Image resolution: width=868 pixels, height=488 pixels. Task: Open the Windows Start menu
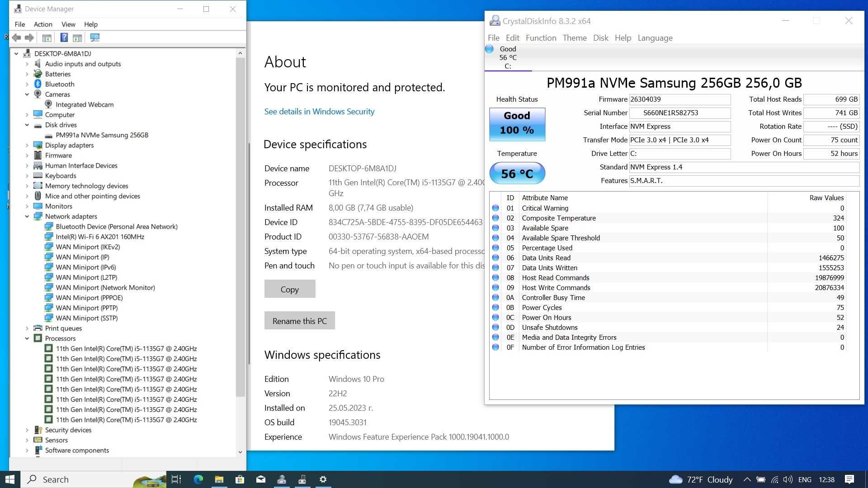coord(10,479)
